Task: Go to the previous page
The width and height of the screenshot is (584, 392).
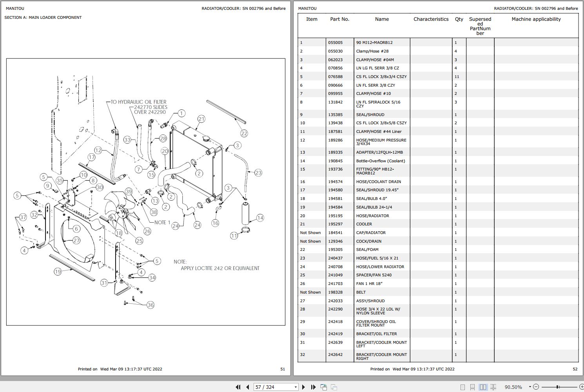Action: (x=248, y=387)
